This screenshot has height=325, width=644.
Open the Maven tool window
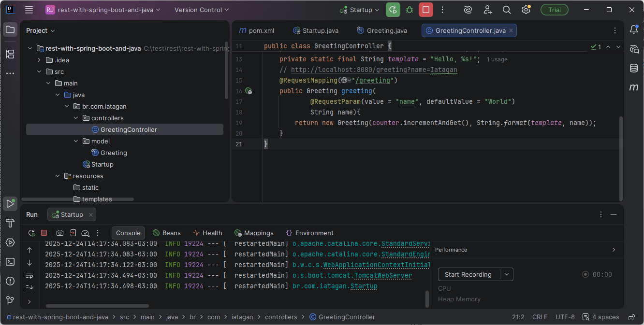click(633, 87)
